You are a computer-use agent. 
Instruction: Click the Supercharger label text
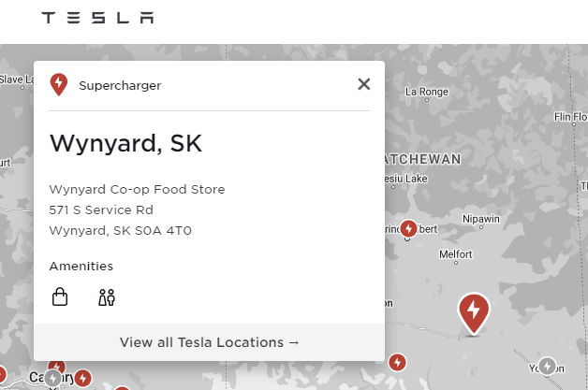pyautogui.click(x=120, y=85)
